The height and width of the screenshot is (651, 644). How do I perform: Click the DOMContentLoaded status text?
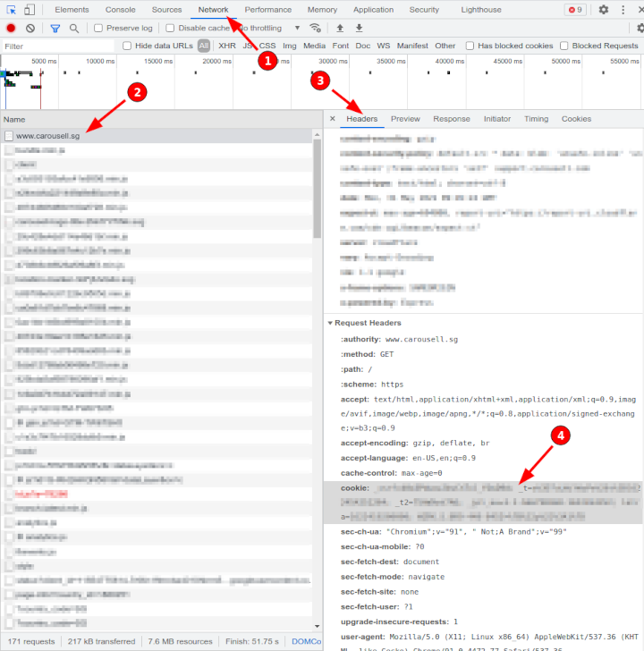(307, 641)
